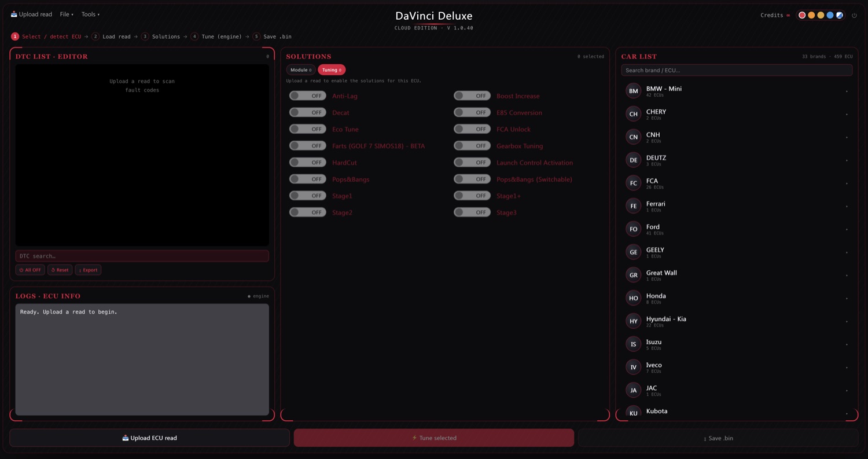Select the red theme color swatch
Viewport: 868px width, 459px height.
pos(802,16)
